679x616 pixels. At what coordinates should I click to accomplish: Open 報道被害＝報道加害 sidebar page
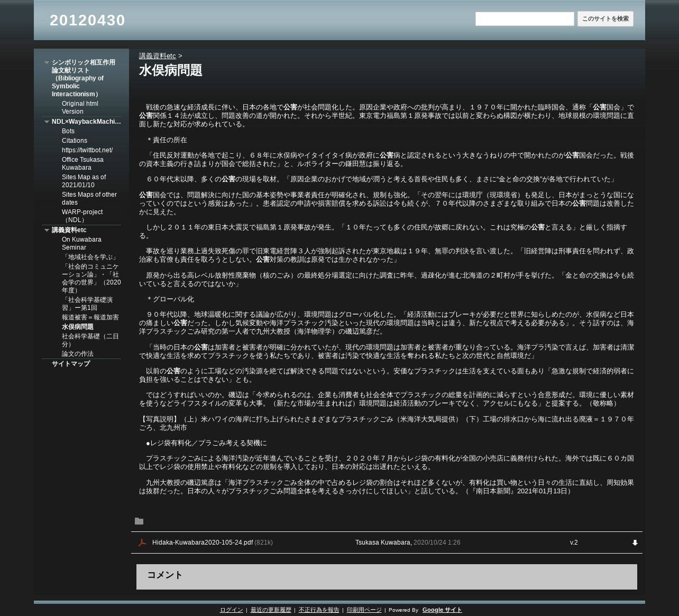click(x=90, y=317)
